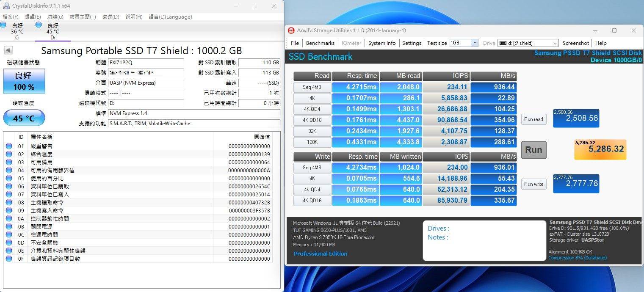Click the Run button to start full benchmark
Viewport: 644px width, 292px height.
pos(533,150)
